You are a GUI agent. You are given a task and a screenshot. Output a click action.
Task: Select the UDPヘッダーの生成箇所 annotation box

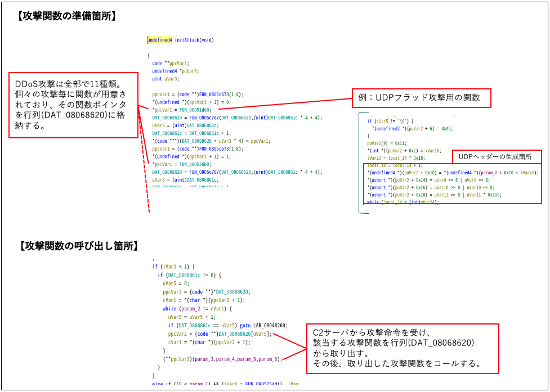tap(497, 156)
